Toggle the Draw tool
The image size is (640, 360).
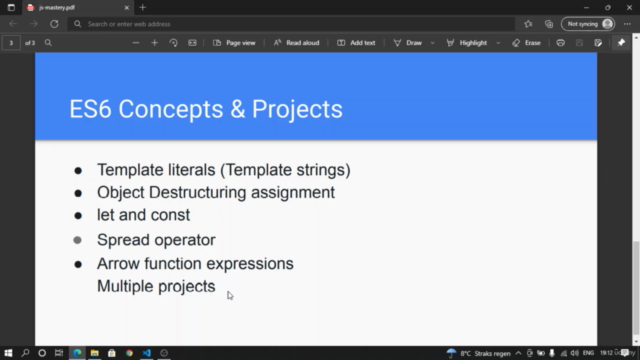tap(407, 43)
